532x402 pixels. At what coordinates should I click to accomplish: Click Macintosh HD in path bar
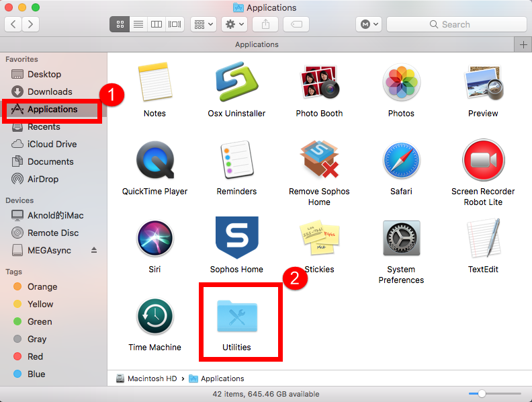[152, 378]
